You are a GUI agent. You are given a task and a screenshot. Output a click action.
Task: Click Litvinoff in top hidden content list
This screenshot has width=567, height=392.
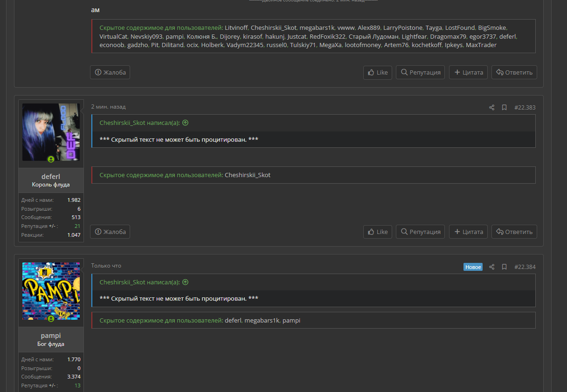point(236,28)
